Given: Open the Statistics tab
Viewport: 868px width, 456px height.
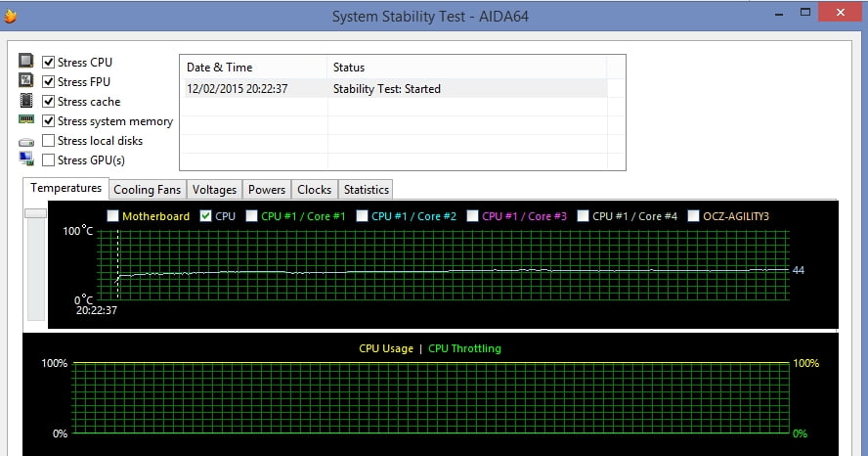Looking at the screenshot, I should [x=366, y=190].
